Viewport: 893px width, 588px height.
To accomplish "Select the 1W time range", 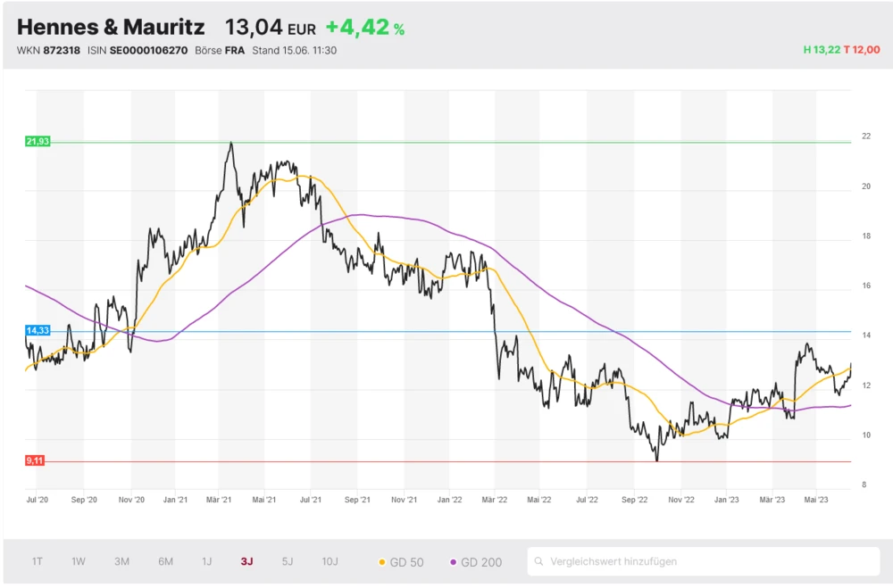I will click(x=79, y=561).
